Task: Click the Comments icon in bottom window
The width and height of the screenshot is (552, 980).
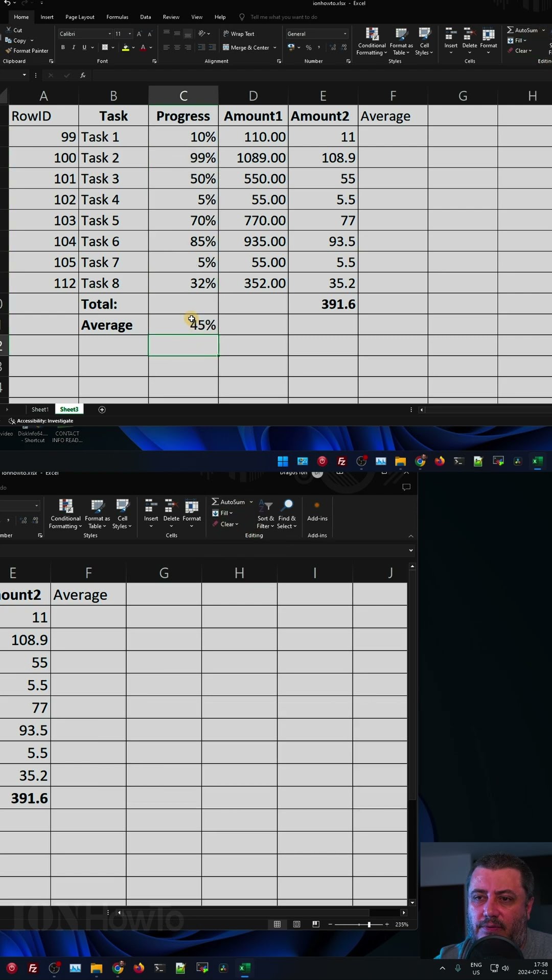Action: tap(406, 487)
